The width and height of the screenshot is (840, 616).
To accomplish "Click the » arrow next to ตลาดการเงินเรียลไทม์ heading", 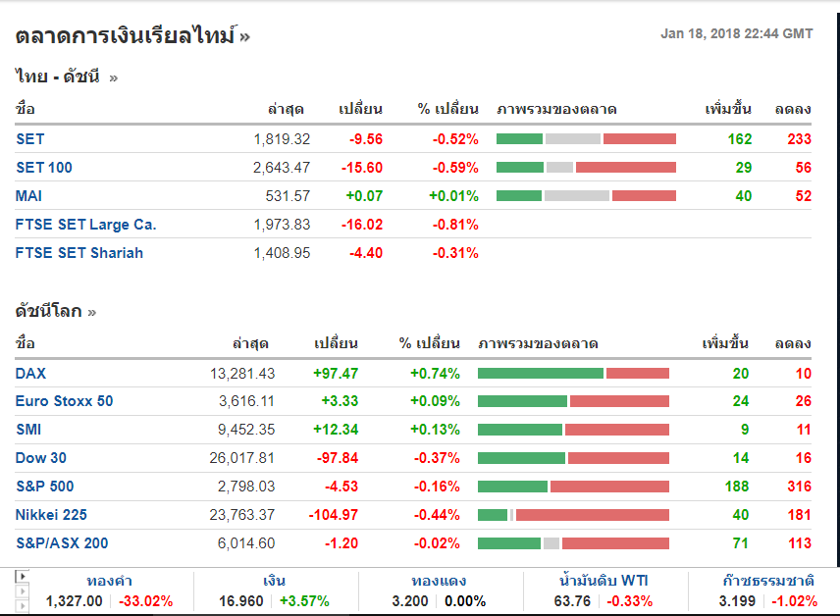I will point(244,37).
